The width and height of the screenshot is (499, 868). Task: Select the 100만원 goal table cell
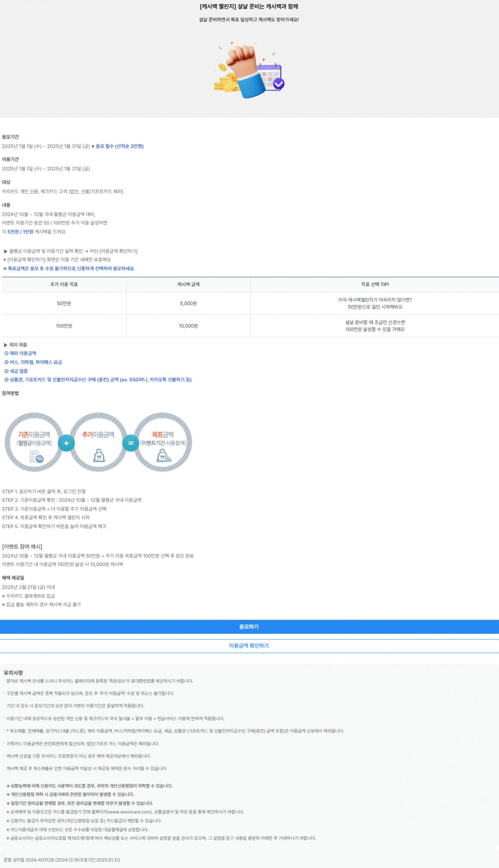pyautogui.click(x=64, y=326)
